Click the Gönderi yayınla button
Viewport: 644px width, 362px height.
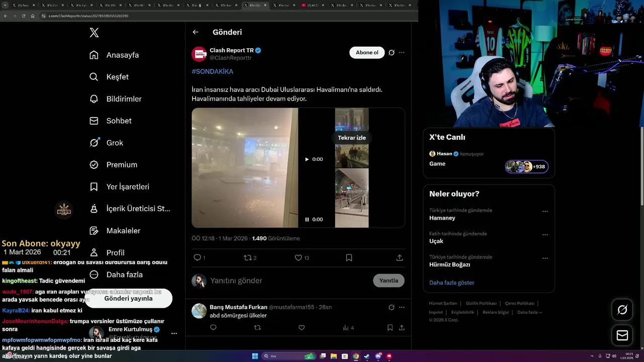tap(128, 298)
